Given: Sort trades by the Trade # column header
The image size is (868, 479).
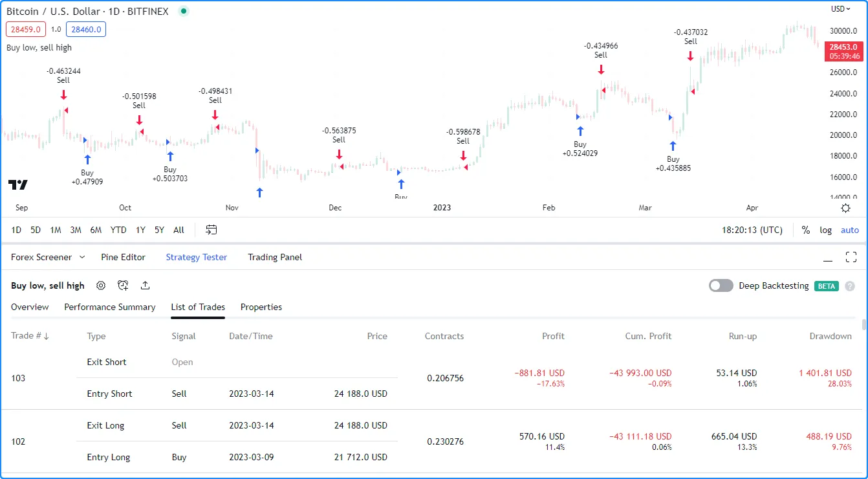Looking at the screenshot, I should [x=30, y=336].
